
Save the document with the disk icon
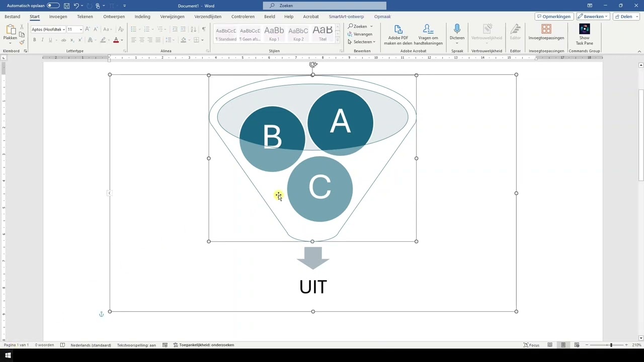coord(66,6)
